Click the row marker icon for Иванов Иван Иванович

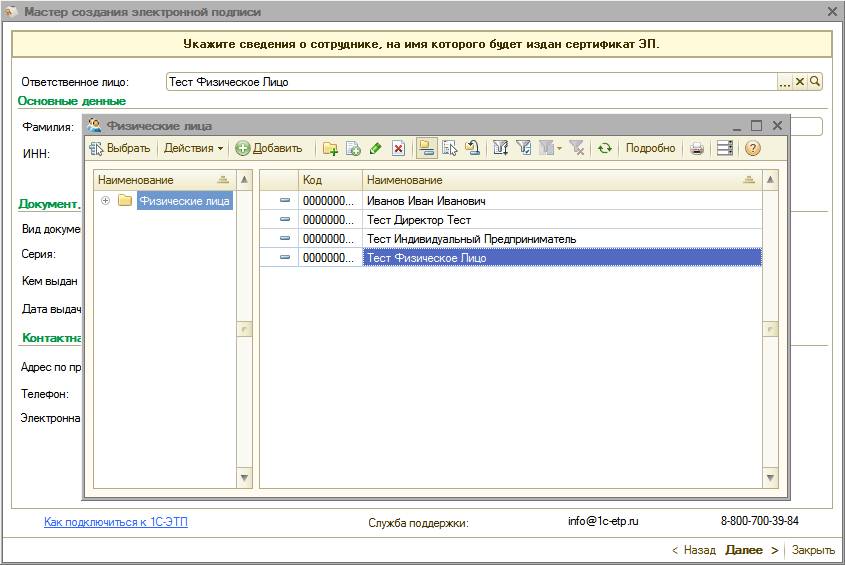pos(285,201)
